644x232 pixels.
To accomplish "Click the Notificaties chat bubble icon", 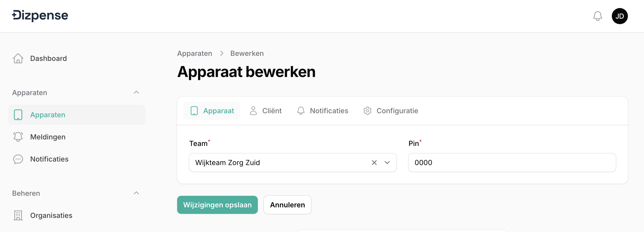I will click(x=18, y=159).
